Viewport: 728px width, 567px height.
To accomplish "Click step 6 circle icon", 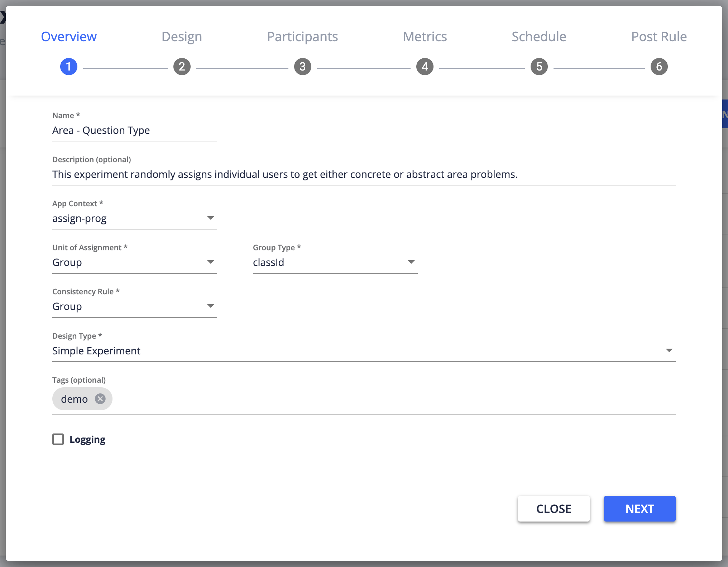I will click(659, 67).
